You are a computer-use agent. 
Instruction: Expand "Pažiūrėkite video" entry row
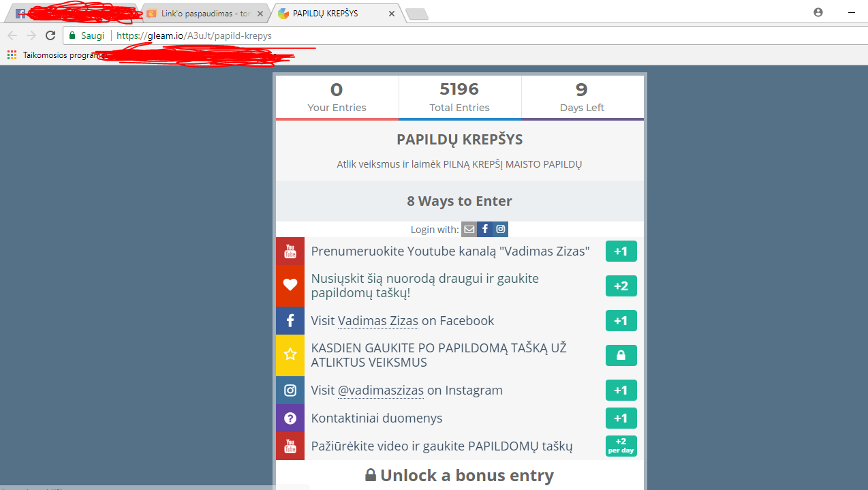(460, 446)
